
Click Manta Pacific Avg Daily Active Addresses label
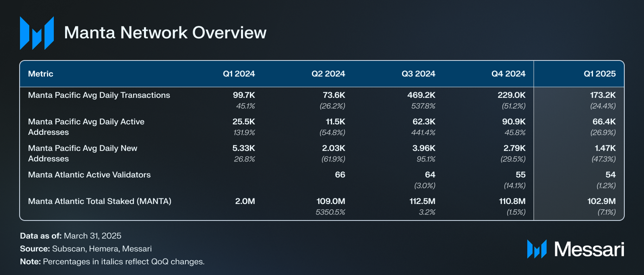tap(86, 127)
